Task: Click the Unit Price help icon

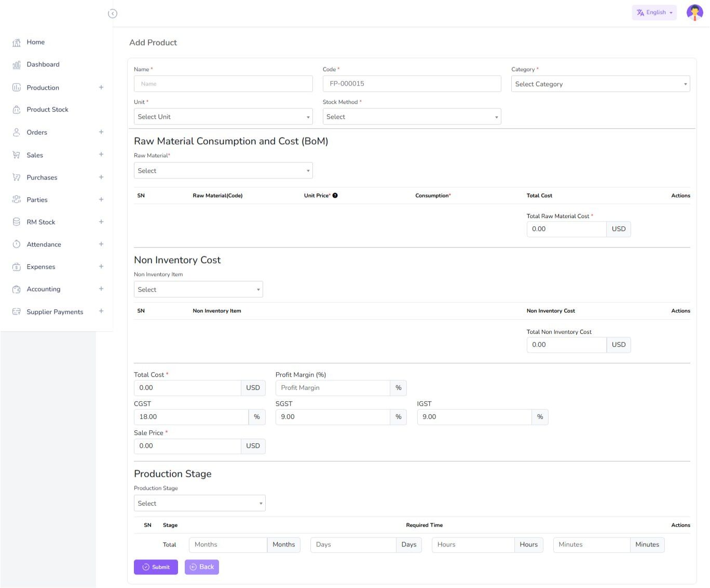Action: click(x=335, y=196)
